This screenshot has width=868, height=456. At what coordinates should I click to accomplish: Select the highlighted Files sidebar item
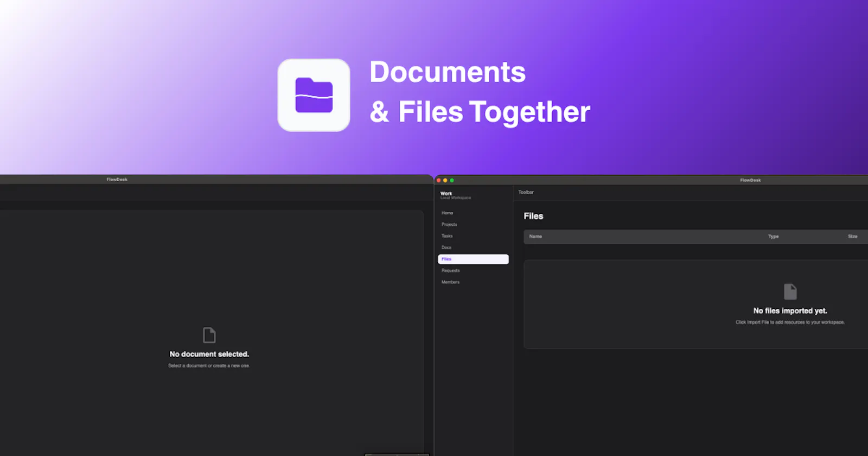[473, 259]
